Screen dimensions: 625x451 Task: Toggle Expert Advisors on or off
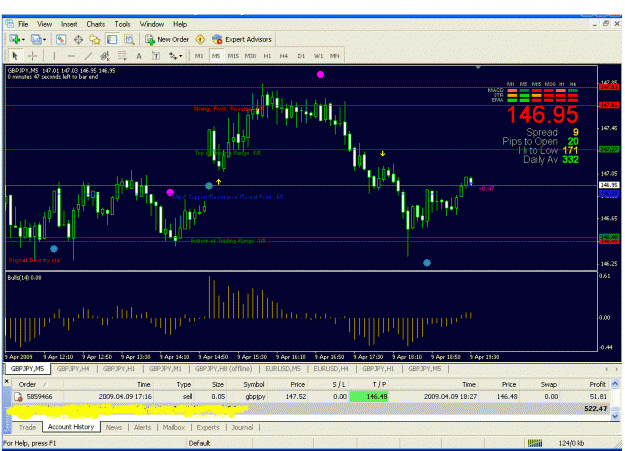[x=242, y=39]
